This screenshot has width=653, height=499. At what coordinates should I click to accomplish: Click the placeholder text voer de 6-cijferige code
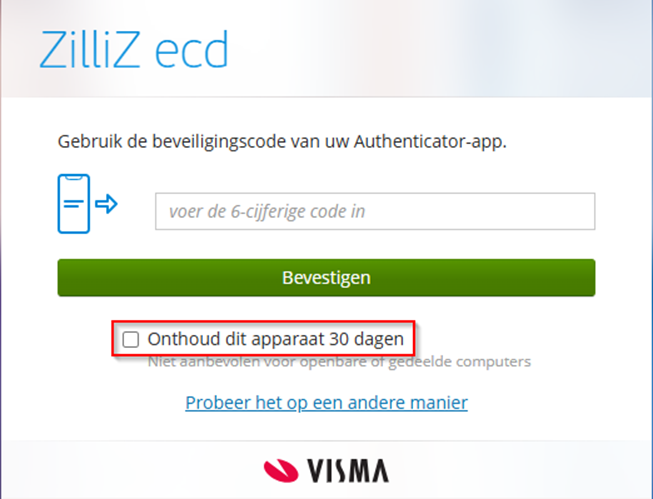point(267,212)
